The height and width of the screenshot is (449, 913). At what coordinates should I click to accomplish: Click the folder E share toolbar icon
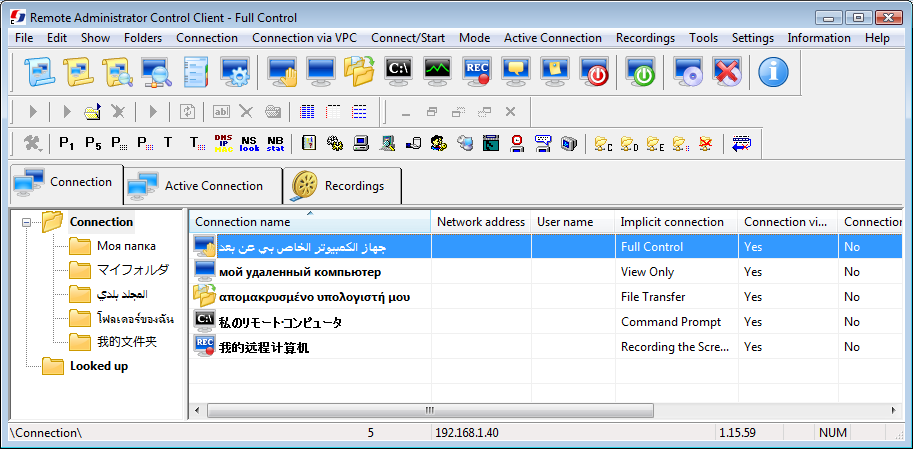[654, 143]
